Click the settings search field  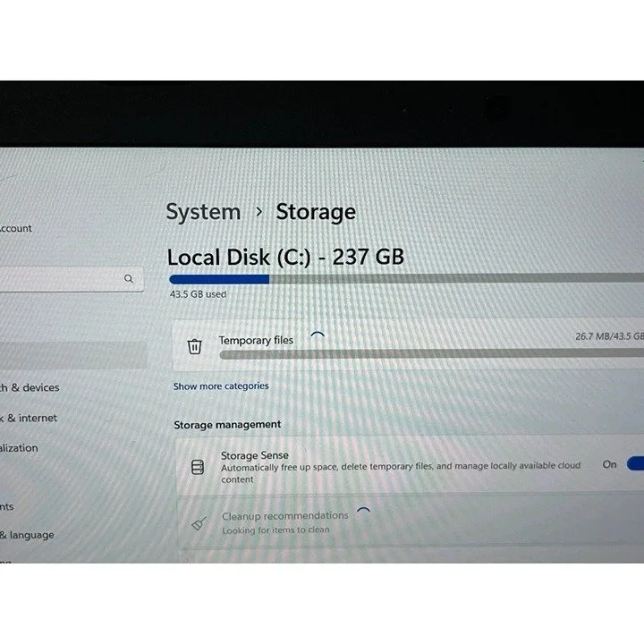(x=72, y=279)
